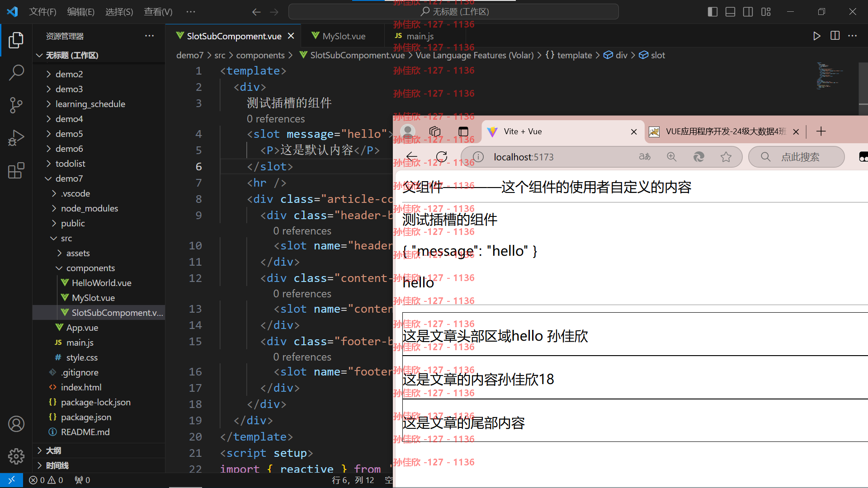Toggle the primary side bar layout
Image resolution: width=868 pixels, height=488 pixels.
point(712,12)
